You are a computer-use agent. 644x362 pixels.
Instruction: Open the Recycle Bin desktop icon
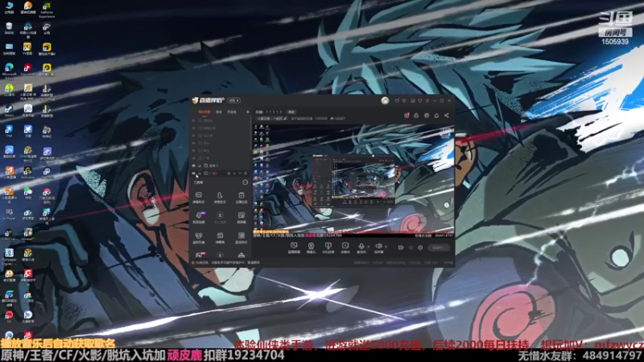(9, 28)
